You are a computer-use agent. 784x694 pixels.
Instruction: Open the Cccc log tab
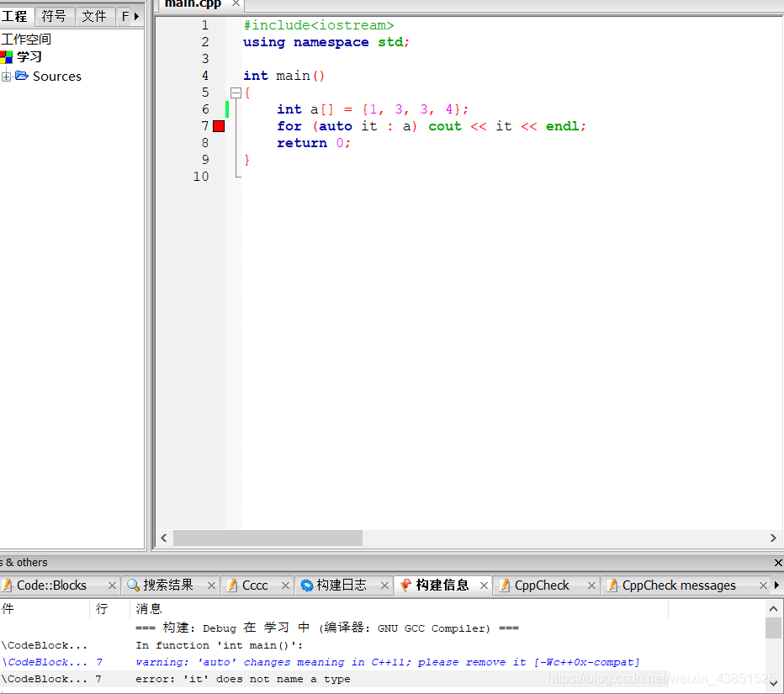255,585
